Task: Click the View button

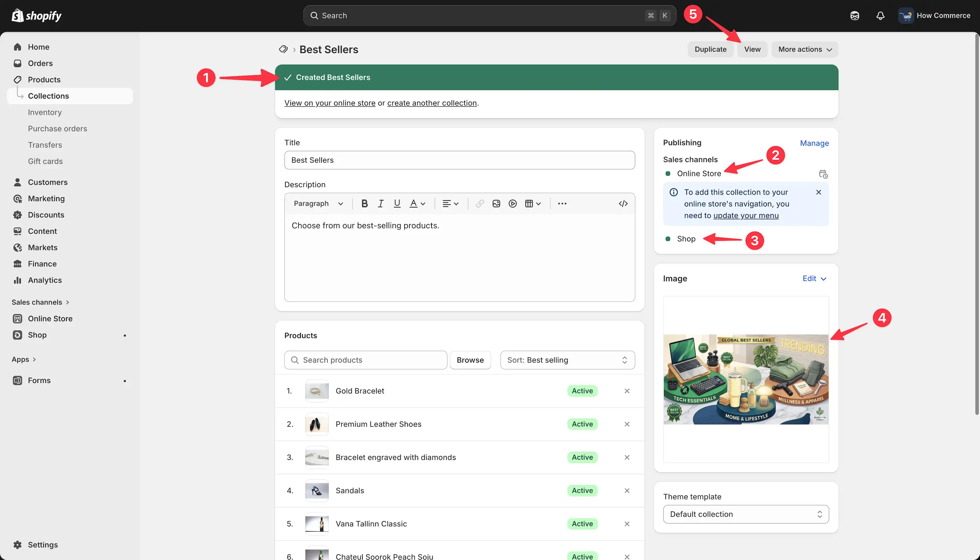Action: coord(752,49)
